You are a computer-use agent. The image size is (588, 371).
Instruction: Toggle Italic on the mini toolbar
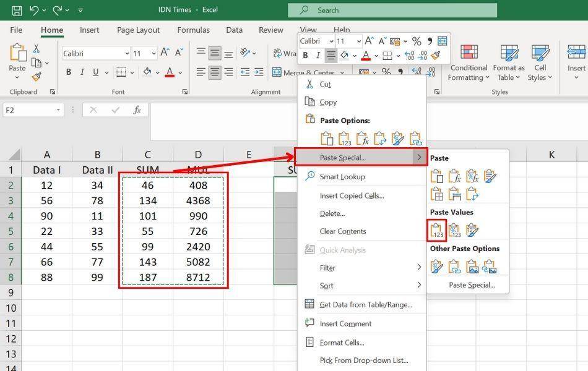(x=318, y=56)
